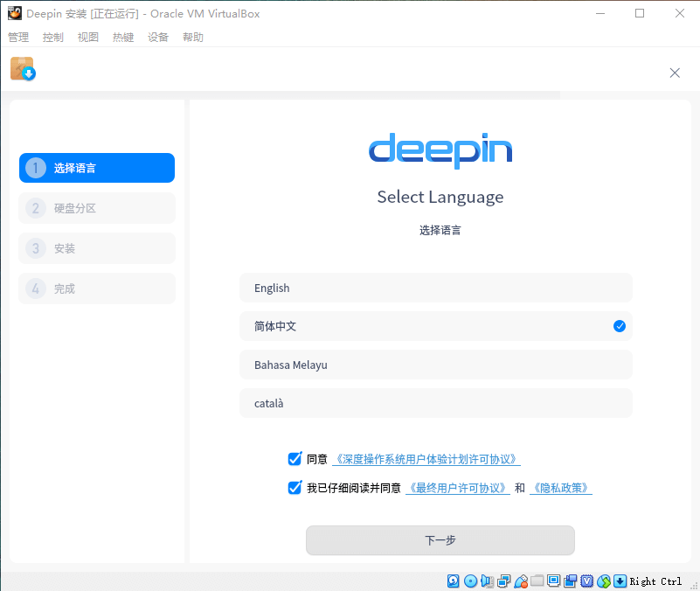The width and height of the screenshot is (700, 591).
Task: Open the 最终用户许可协议 link
Action: point(458,488)
